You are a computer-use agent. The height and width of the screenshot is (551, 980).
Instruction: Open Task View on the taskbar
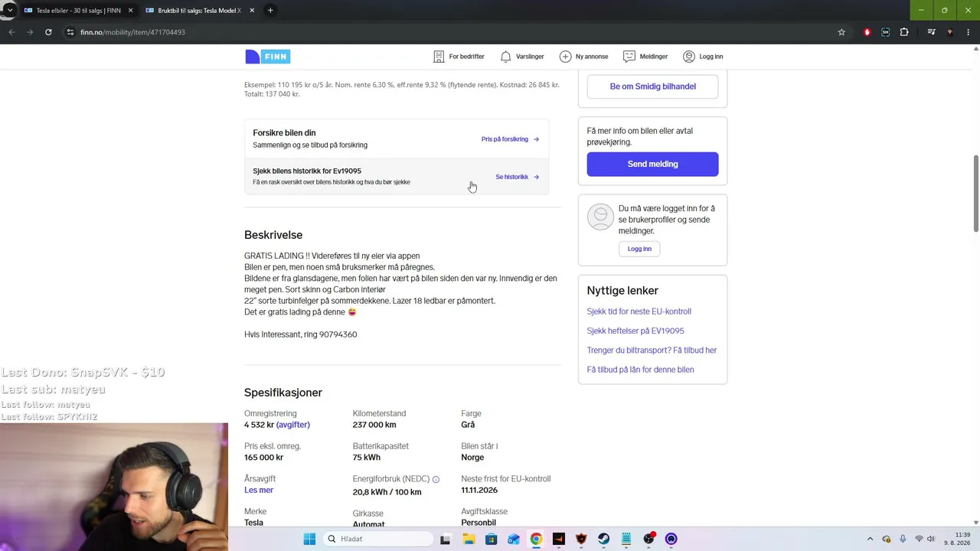pyautogui.click(x=446, y=539)
